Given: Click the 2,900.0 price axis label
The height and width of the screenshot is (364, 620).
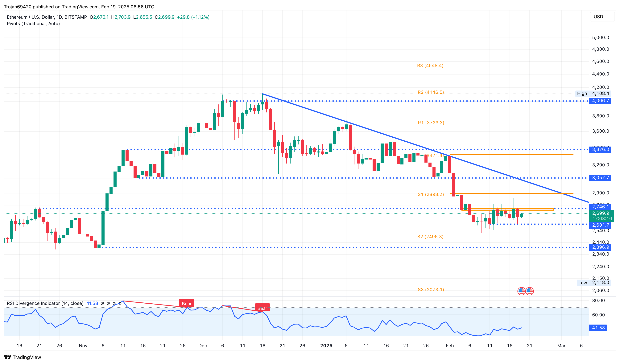Looking at the screenshot, I should 600,193.
